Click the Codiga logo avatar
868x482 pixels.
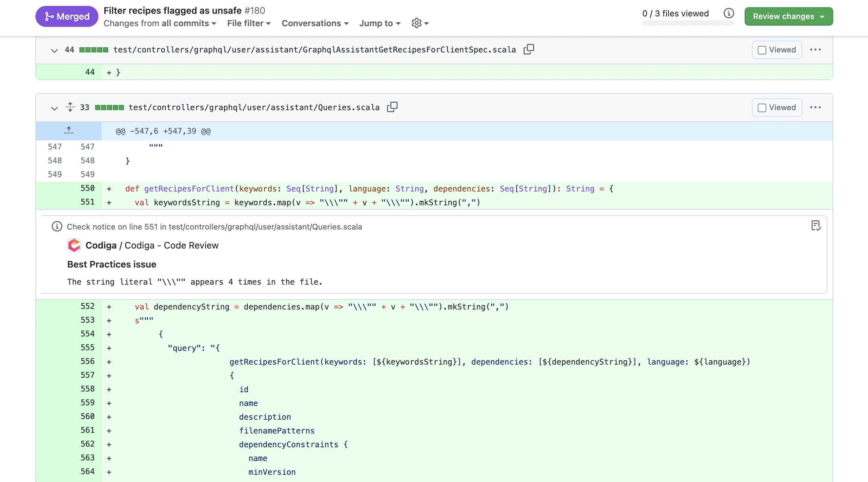click(x=74, y=245)
